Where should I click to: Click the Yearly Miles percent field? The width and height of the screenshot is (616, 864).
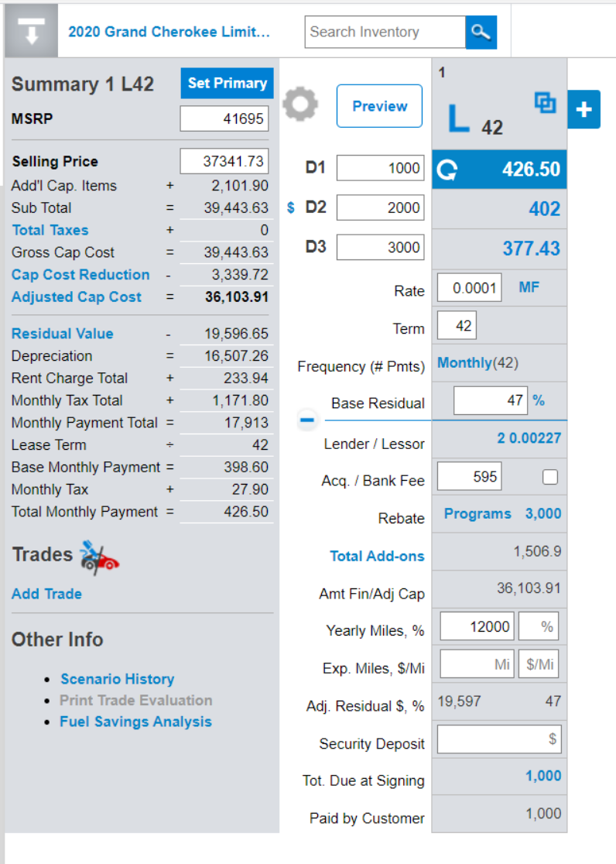coord(539,626)
